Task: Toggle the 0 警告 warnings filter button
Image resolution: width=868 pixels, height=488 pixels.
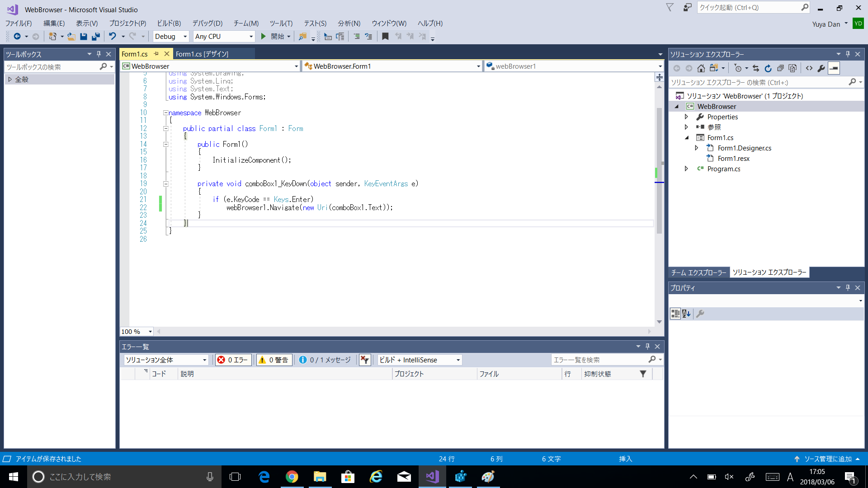Action: coord(274,360)
